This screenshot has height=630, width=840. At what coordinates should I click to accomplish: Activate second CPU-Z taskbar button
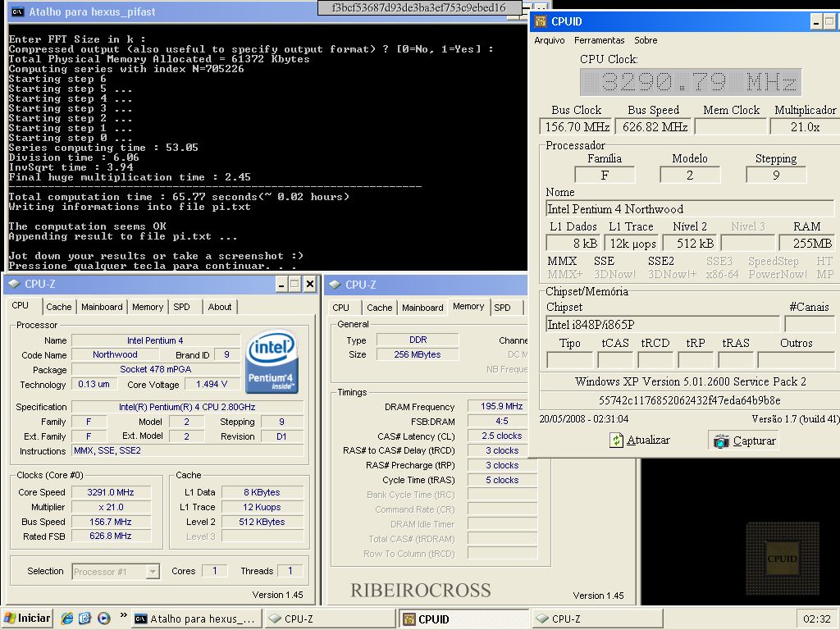coord(597,619)
